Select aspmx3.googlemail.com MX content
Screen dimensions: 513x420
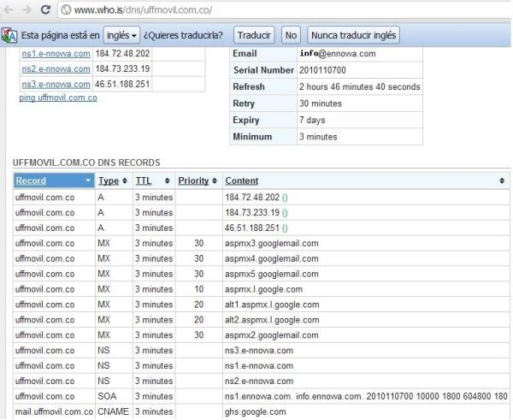272,244
